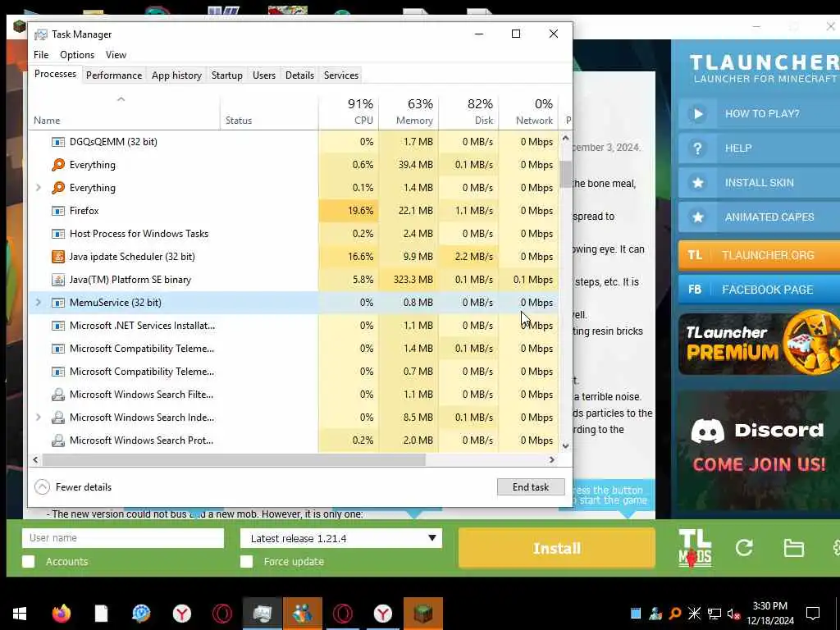This screenshot has height=630, width=840.
Task: Click the Everything magnifier tray icon
Action: [675, 614]
